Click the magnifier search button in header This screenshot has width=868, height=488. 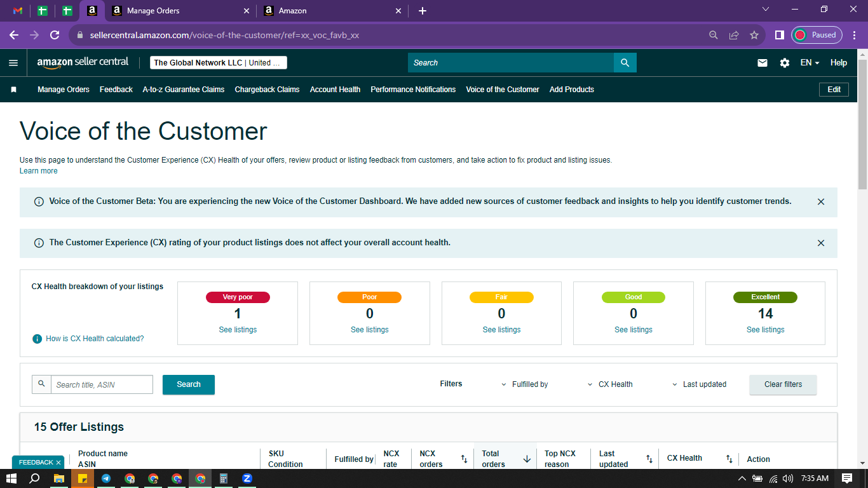(x=625, y=62)
